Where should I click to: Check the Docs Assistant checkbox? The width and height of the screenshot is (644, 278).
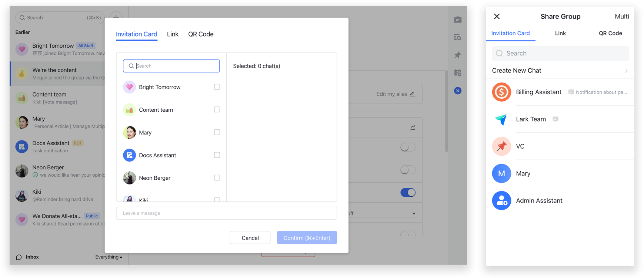pos(217,155)
